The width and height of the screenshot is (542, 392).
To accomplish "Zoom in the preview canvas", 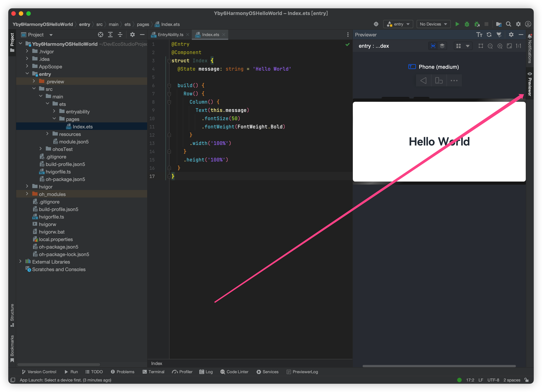I will click(500, 46).
